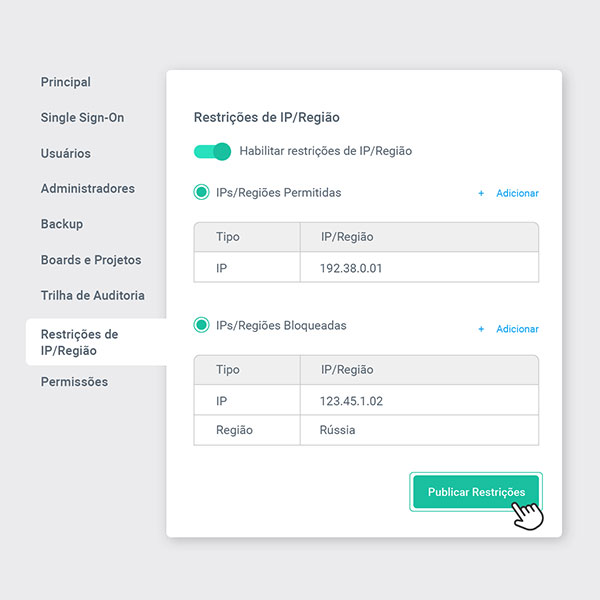
Task: Open Principal in sidebar
Action: tap(66, 82)
